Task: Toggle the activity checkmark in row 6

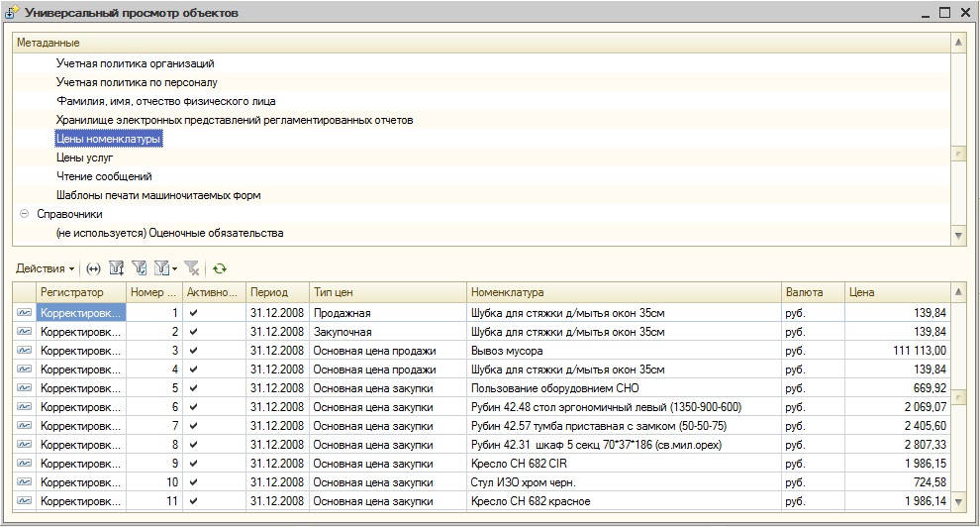Action: click(194, 406)
